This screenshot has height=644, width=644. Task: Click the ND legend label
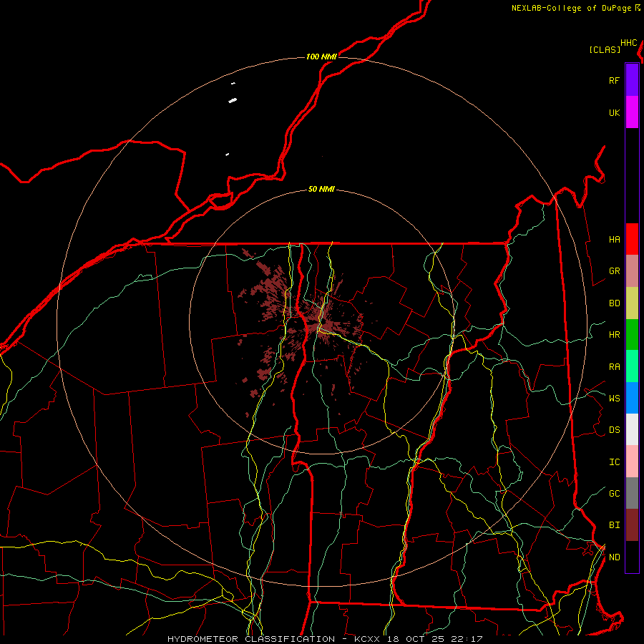coord(614,557)
